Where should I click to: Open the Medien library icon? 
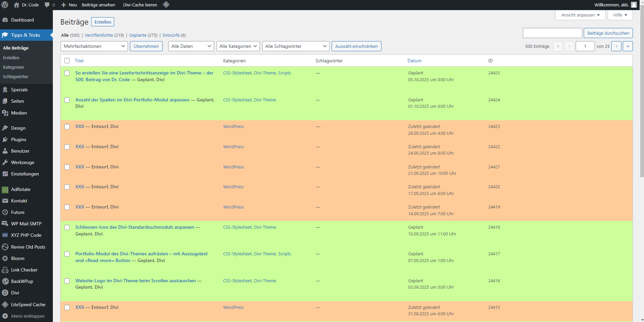5,113
